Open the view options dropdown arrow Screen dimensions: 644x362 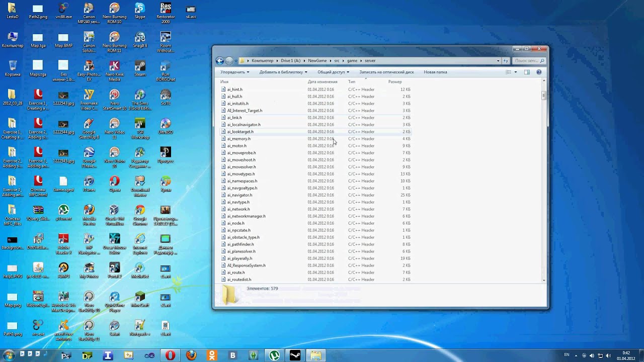(516, 72)
